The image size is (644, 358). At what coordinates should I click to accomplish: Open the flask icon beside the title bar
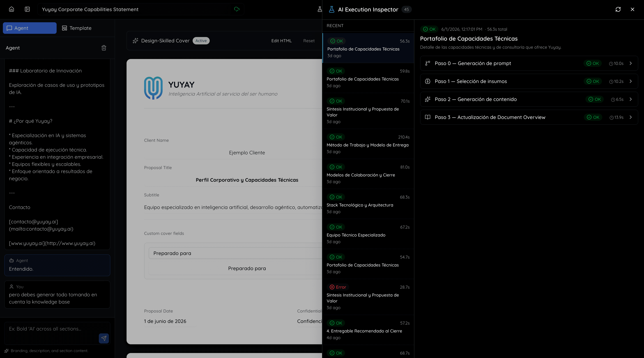[x=319, y=9]
